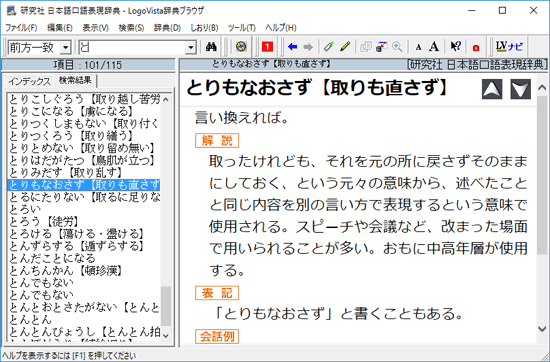The image size is (550, 362).
Task: Select entry とんとん
Action: 84,320
